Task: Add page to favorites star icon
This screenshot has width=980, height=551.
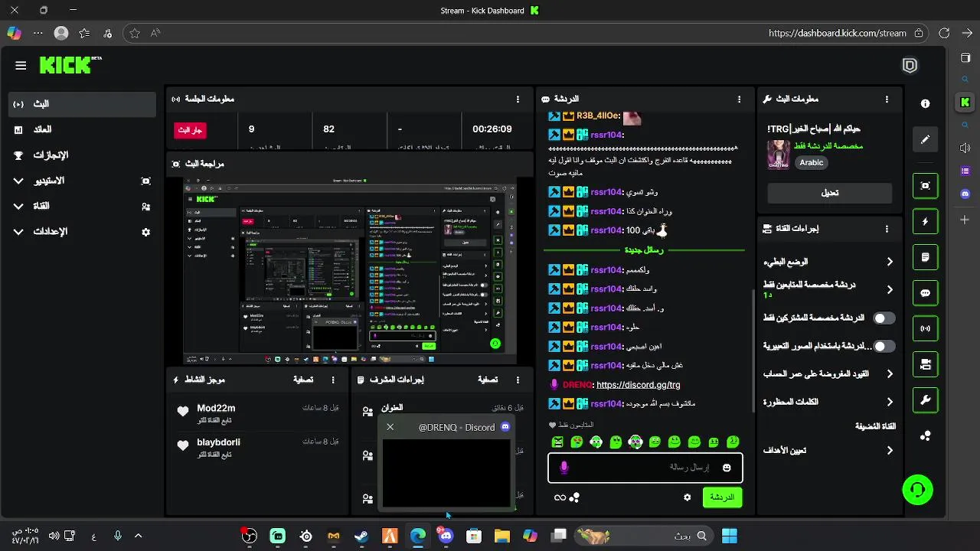Action: pos(135,33)
